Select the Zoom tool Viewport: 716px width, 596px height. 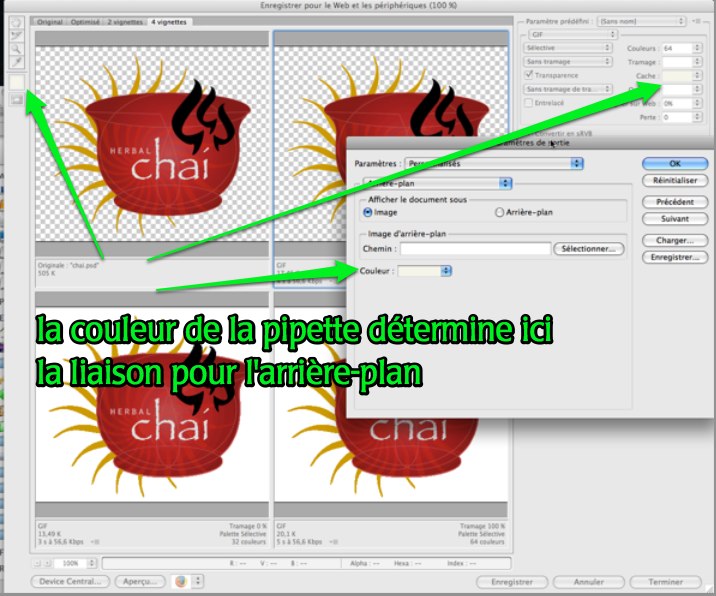14,48
